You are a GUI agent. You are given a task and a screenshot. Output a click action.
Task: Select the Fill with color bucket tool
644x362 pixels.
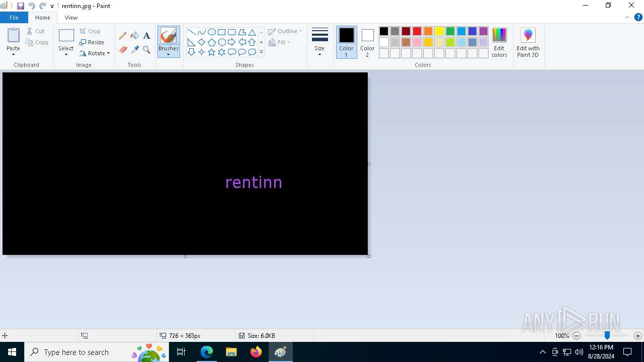click(x=135, y=36)
